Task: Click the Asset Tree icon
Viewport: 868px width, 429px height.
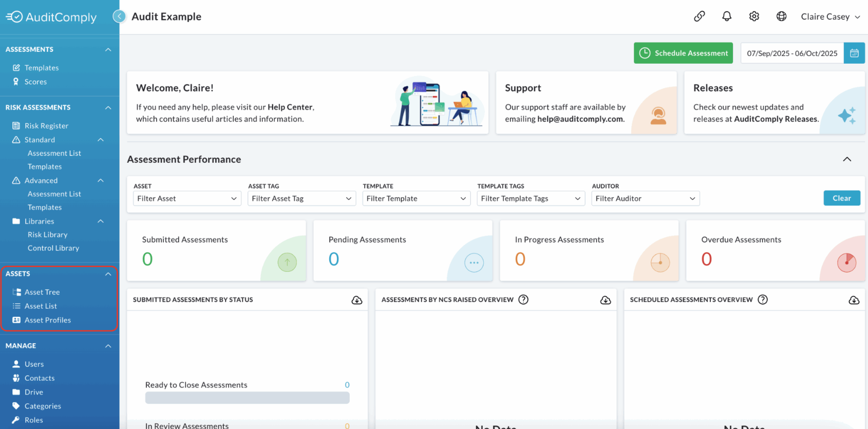Action: [x=16, y=292]
